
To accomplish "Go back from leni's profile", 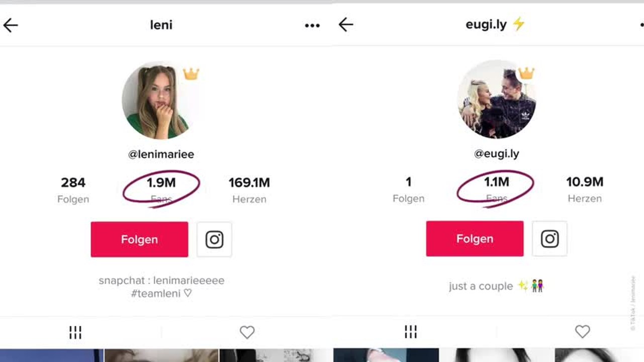I will click(11, 25).
